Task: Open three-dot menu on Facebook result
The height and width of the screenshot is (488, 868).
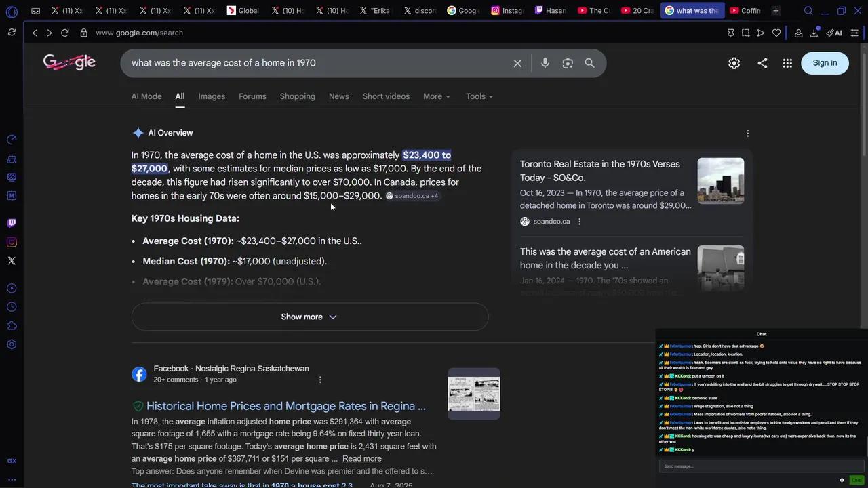Action: 320,380
